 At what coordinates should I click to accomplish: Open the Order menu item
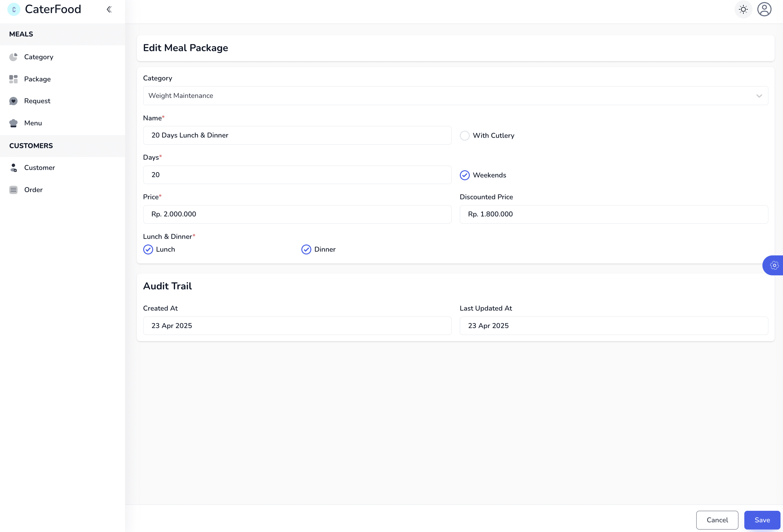33,190
